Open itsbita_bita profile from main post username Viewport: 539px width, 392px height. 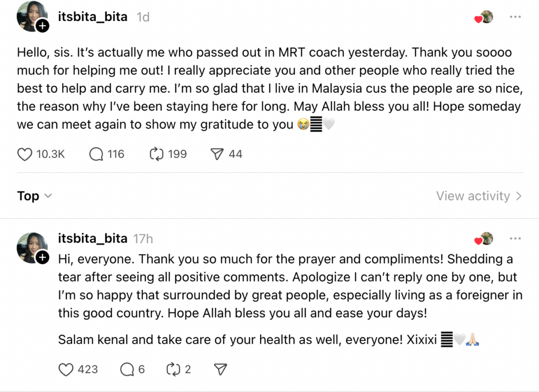(x=93, y=17)
